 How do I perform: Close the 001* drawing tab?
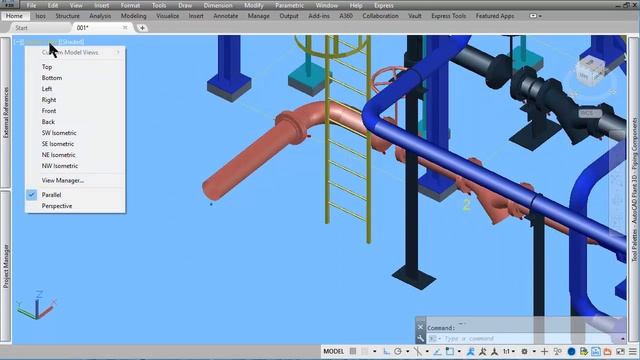pyautogui.click(x=125, y=28)
